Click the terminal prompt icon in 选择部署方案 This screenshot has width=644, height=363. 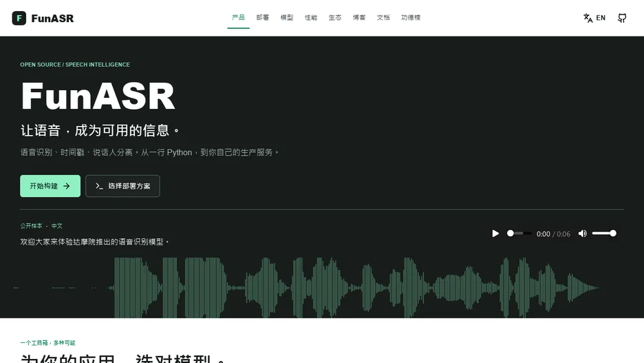click(99, 186)
